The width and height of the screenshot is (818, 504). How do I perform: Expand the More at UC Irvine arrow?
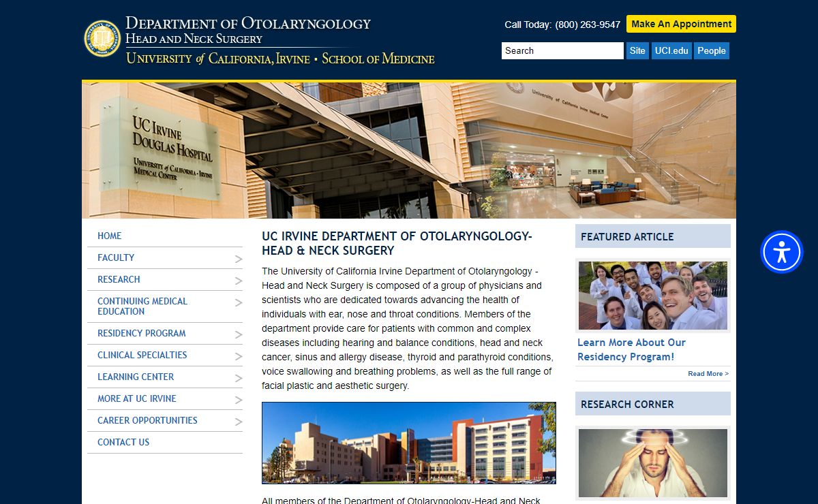239,400
